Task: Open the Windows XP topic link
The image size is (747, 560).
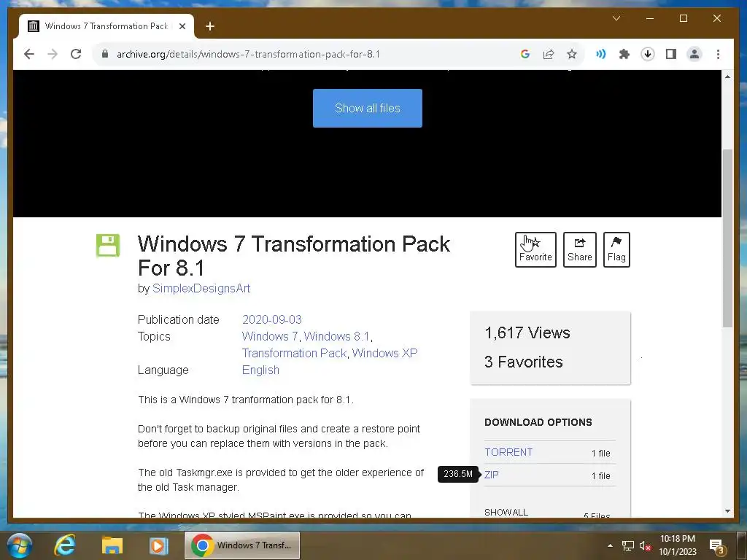Action: tap(384, 353)
